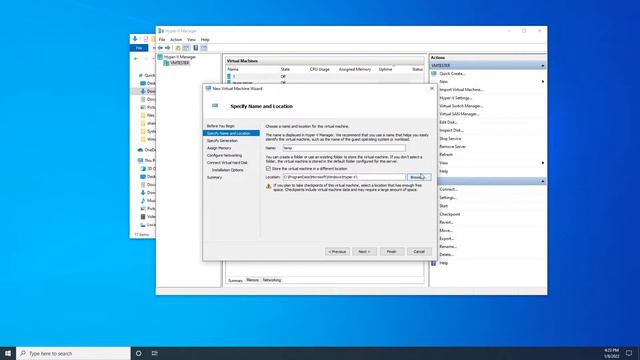Click the Browse button for location

click(x=419, y=177)
